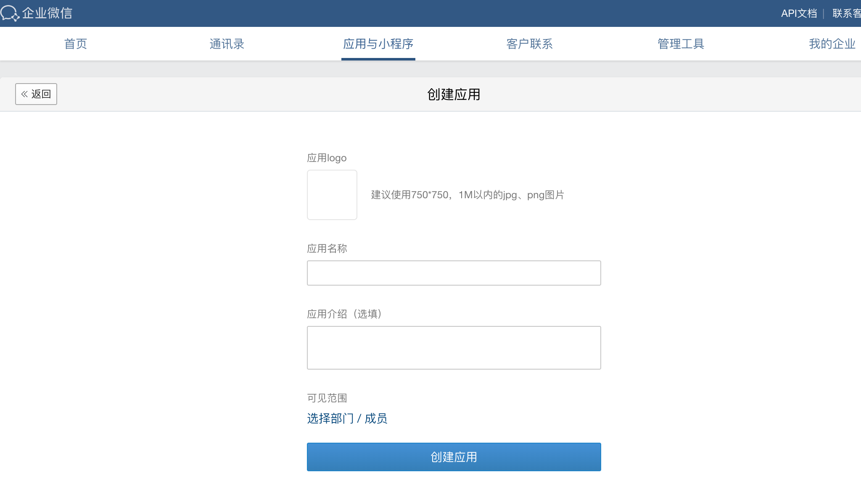The image size is (861, 504).
Task: Open the 我的企业 tab
Action: tap(832, 44)
